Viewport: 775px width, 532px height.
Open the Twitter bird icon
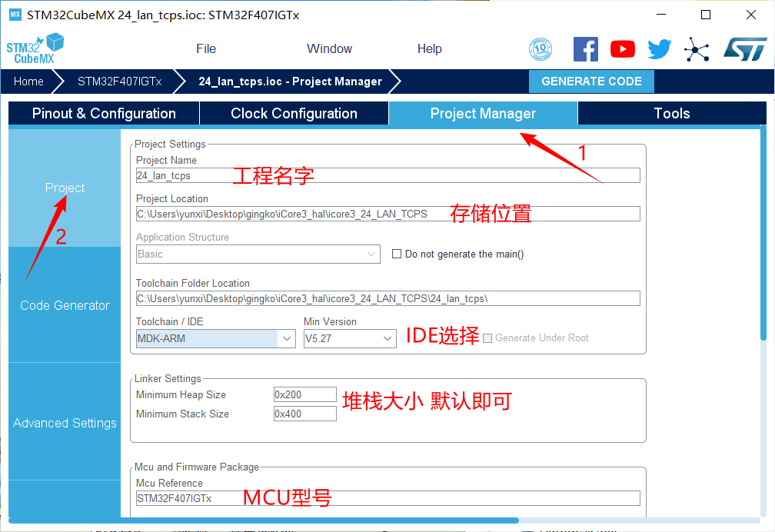(659, 49)
